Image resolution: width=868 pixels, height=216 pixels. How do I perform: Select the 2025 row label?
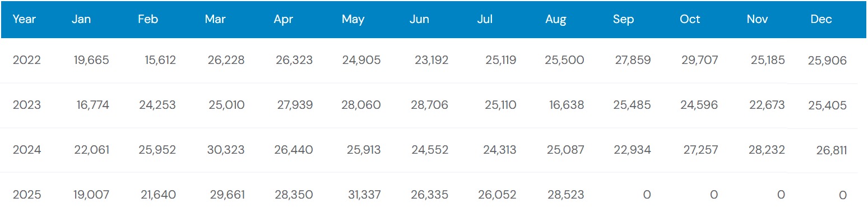27,195
